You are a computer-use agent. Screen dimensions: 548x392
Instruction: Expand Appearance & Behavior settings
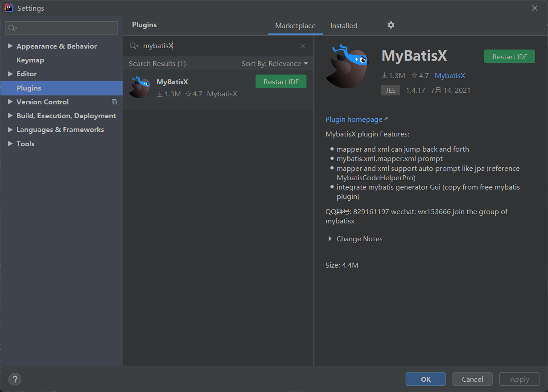(x=11, y=46)
